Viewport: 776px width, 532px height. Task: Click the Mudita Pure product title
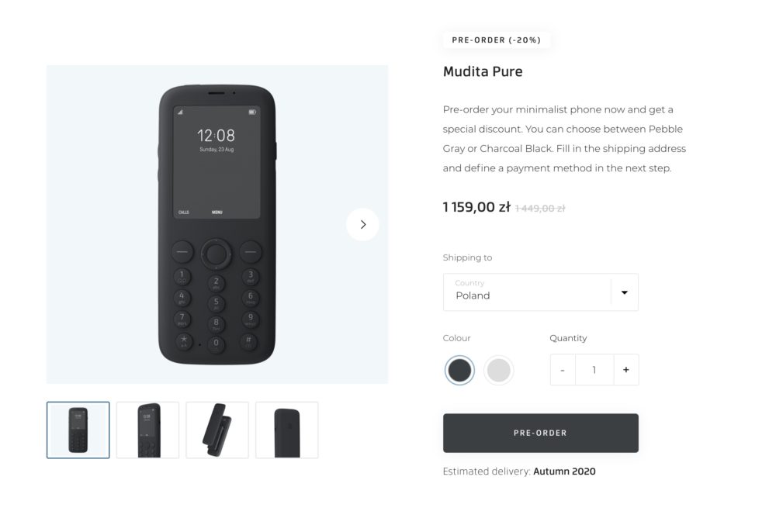(483, 71)
